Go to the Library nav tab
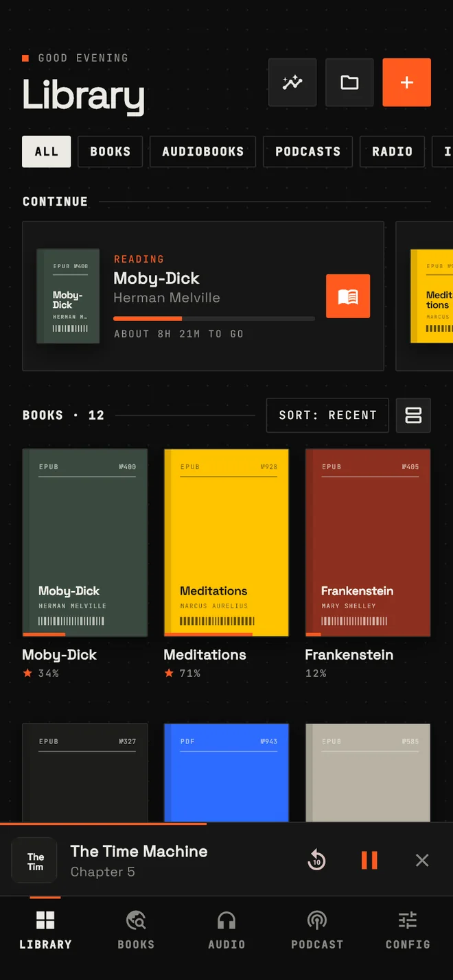This screenshot has width=453, height=980. 45,931
